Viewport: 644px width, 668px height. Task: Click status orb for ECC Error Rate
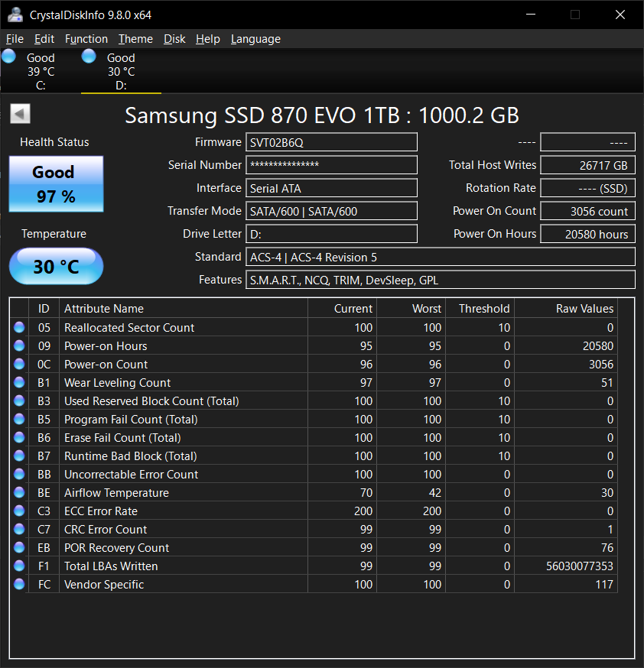(x=19, y=511)
